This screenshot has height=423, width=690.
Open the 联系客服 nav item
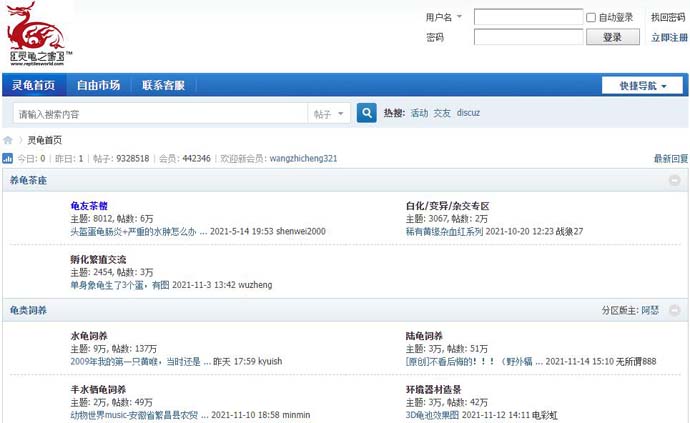click(x=163, y=86)
